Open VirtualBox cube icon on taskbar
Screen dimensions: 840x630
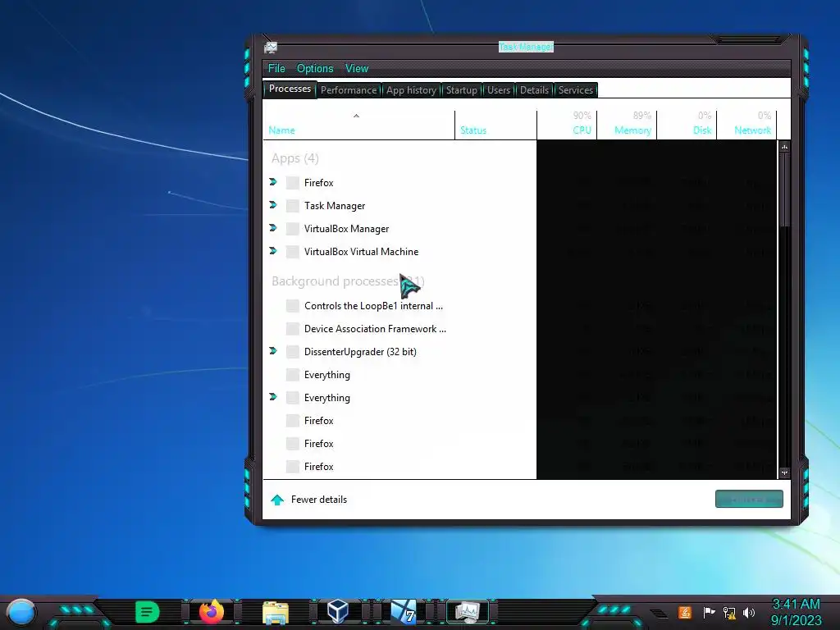(338, 612)
